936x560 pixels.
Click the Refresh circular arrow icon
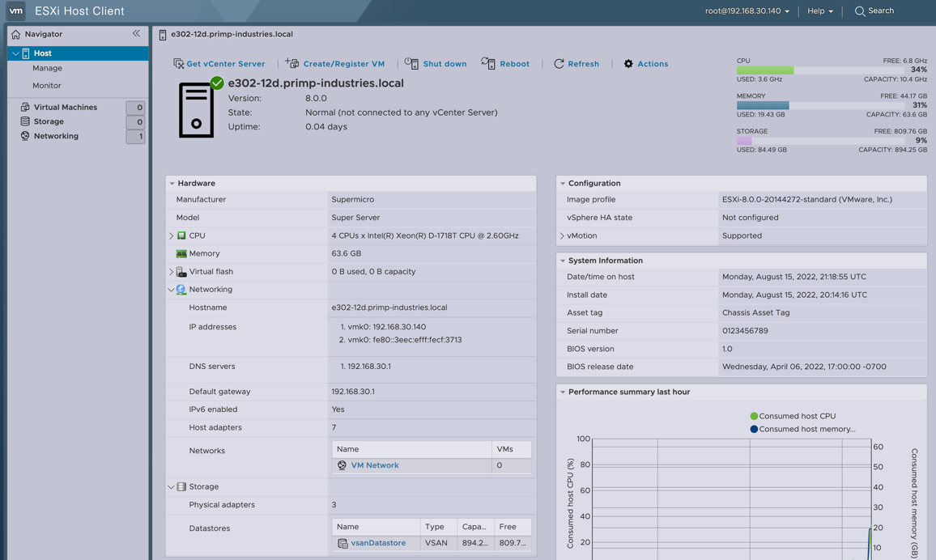coord(559,63)
